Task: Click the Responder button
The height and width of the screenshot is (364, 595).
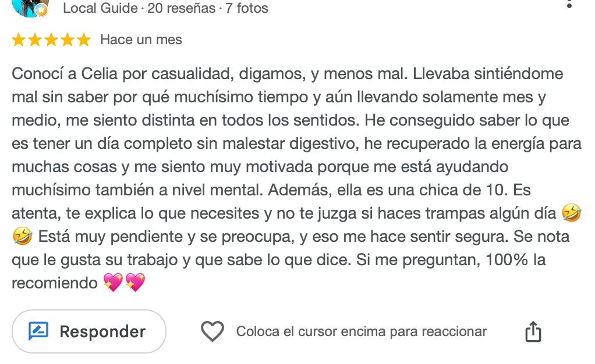Action: point(89,331)
